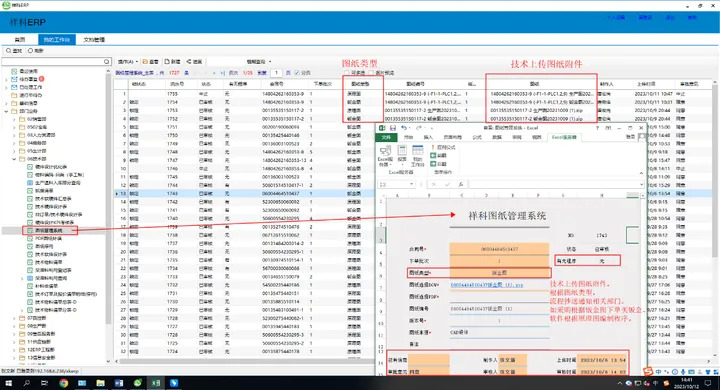Click the 查找 magnifier button below the tabs

pyautogui.click(x=14, y=51)
